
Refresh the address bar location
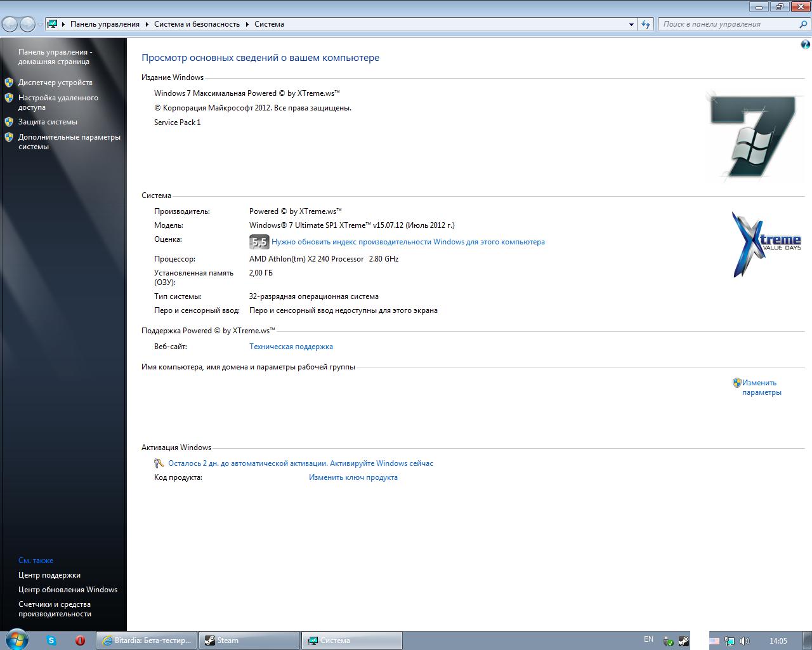click(646, 24)
